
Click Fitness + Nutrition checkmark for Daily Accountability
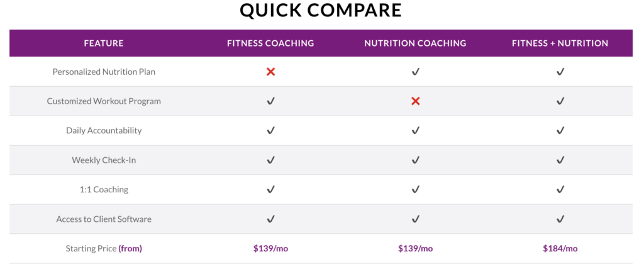[560, 131]
